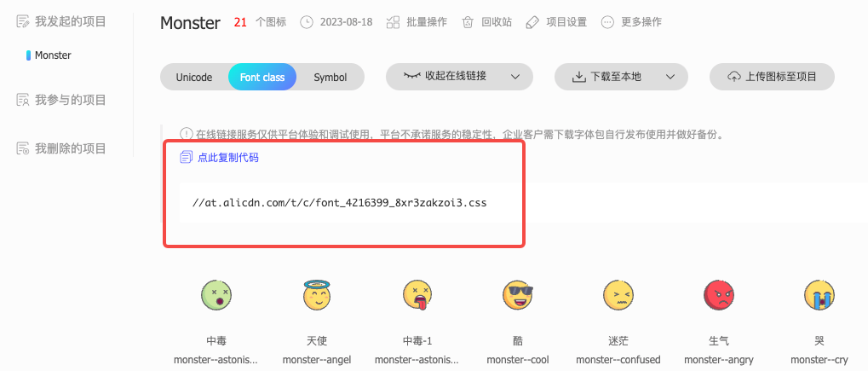
Task: Expand the 收起在线链接 dropdown arrow
Action: pos(514,77)
